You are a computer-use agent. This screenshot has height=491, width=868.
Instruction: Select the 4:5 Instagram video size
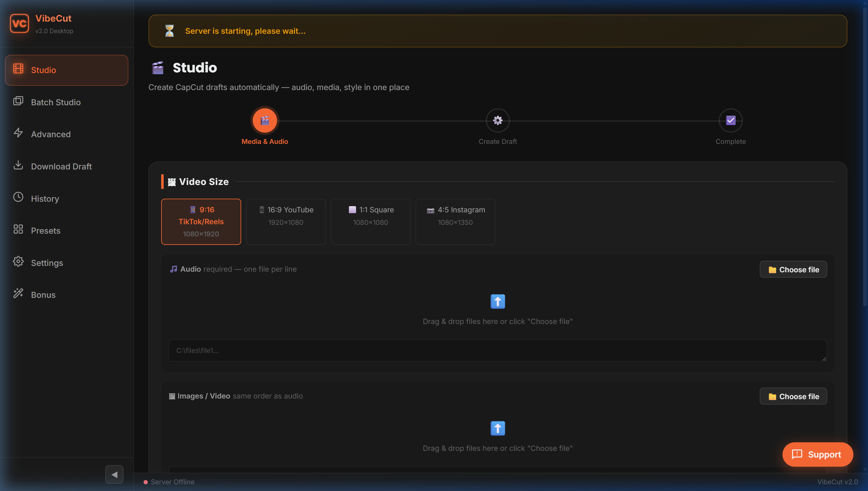click(x=455, y=221)
